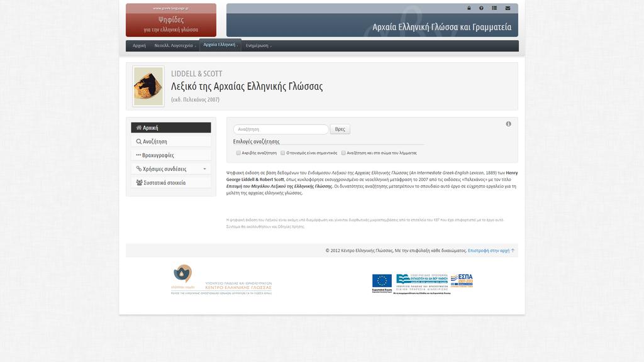Open the Liddell & Scott cover thumbnail
Image resolution: width=644 pixels, height=362 pixels.
coord(148,87)
